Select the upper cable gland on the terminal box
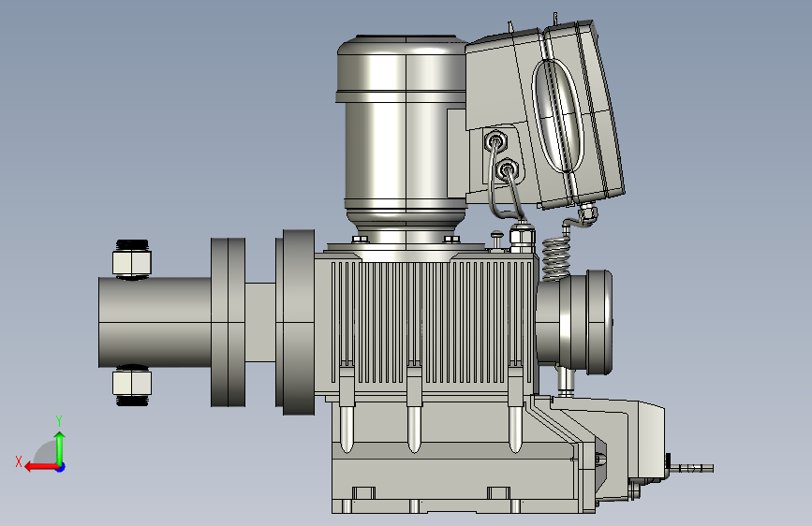Image resolution: width=812 pixels, height=526 pixels. coord(495,140)
